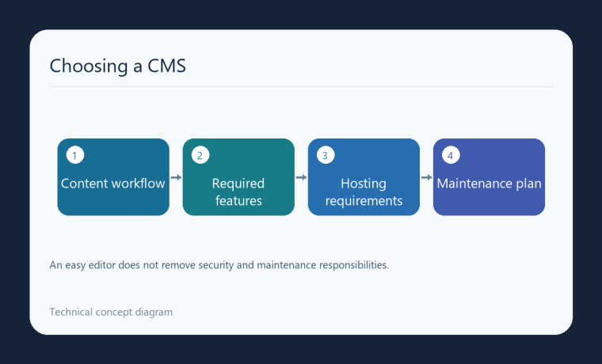Click the number 4 step badge
602x364 pixels.
(451, 155)
